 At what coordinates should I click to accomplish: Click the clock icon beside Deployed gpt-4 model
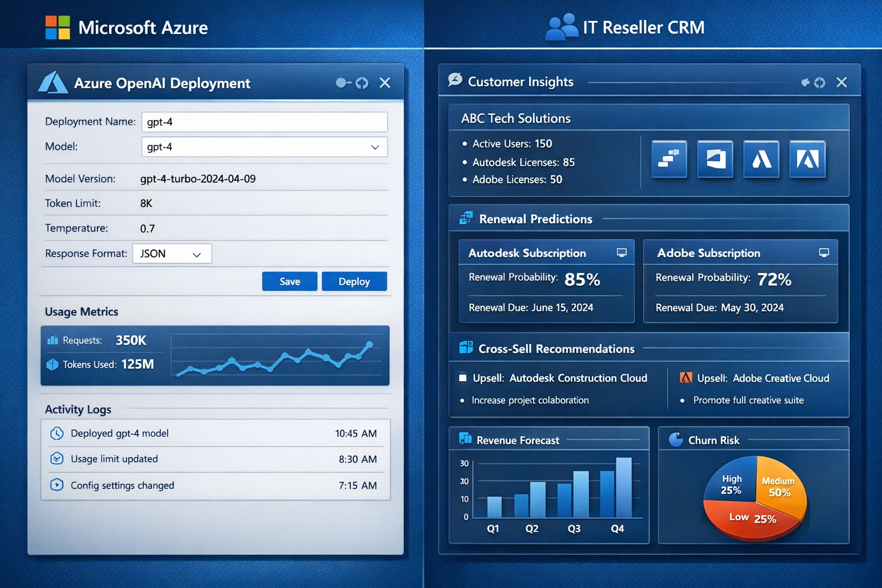56,433
